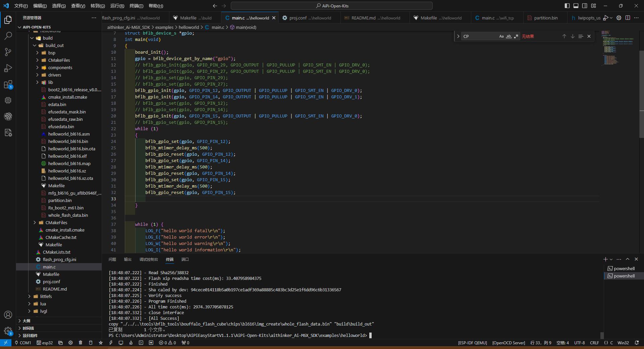
Task: Open the 文件(F) menu
Action: coord(21,6)
